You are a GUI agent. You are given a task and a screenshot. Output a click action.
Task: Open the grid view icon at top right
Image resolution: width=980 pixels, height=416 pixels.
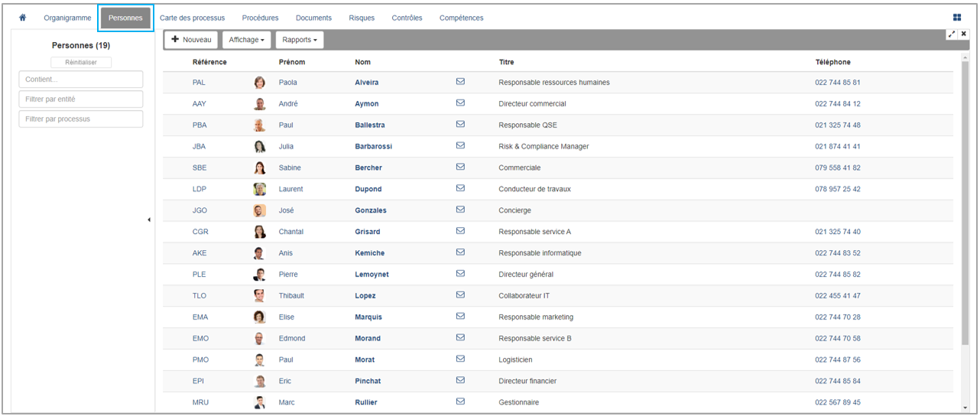click(x=957, y=18)
